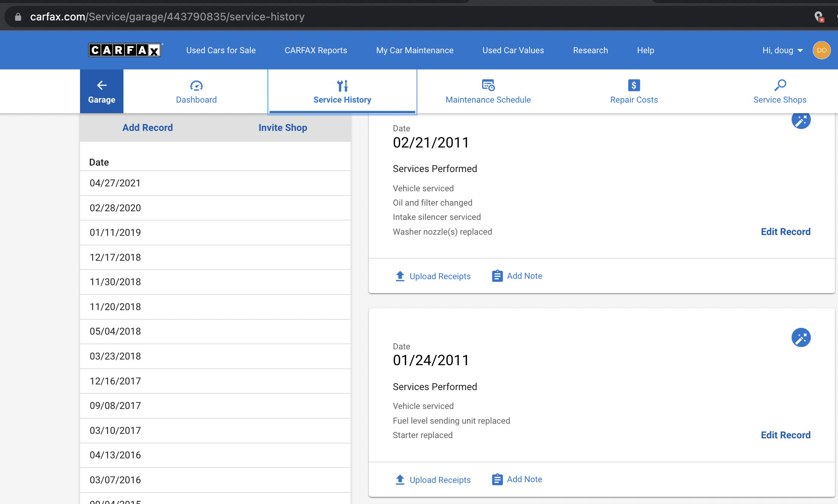838x504 pixels.
Task: Click the round icon on the 02/21/2011 record
Action: pyautogui.click(x=801, y=120)
